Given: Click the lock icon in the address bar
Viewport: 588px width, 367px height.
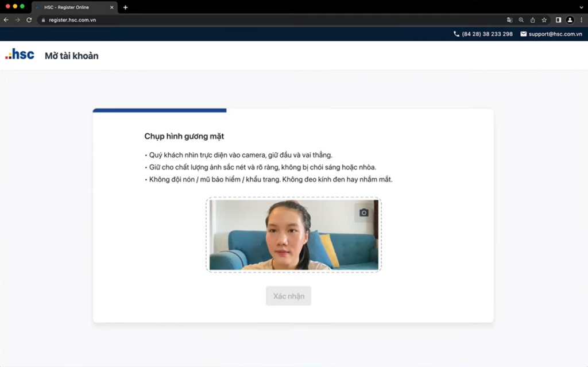Looking at the screenshot, I should 43,20.
